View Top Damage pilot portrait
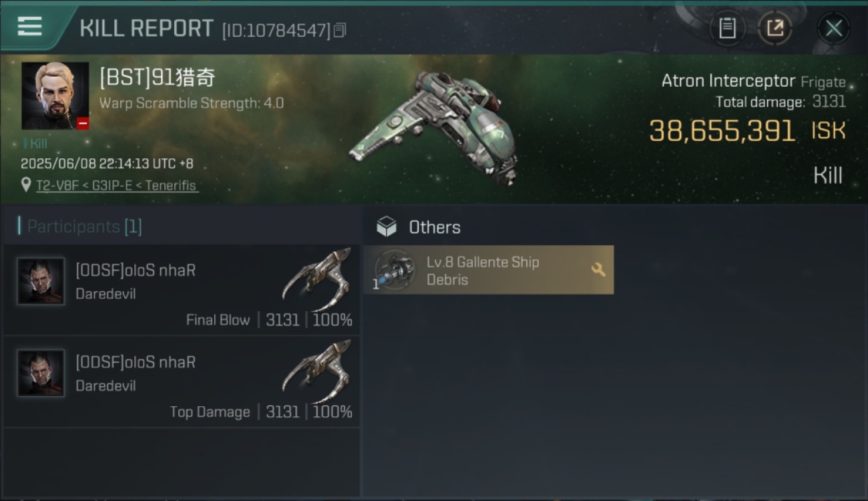Viewport: 868px width, 501px height. [x=41, y=373]
